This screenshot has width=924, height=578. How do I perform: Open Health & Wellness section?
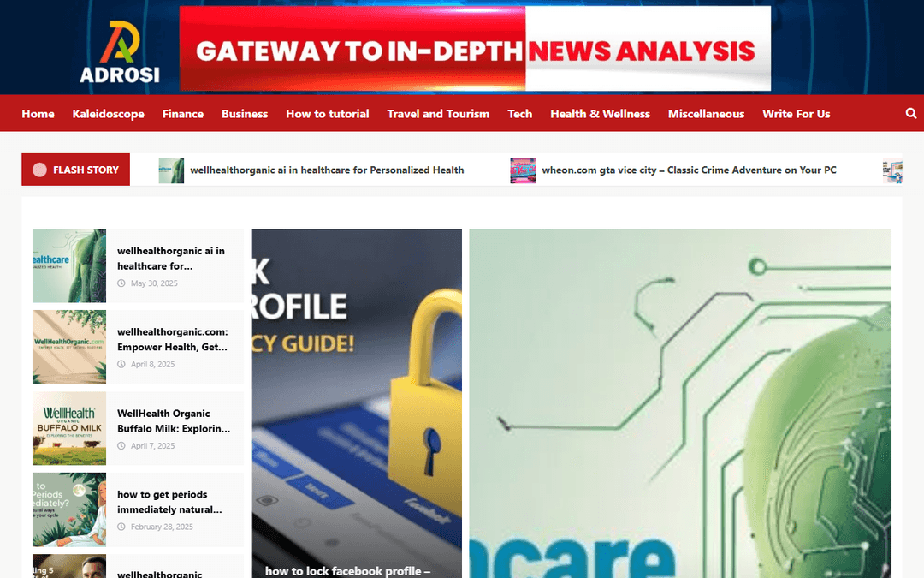[600, 114]
